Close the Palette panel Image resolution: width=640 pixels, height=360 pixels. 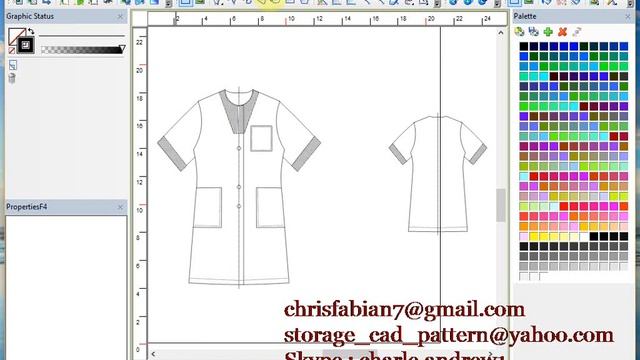click(x=628, y=17)
